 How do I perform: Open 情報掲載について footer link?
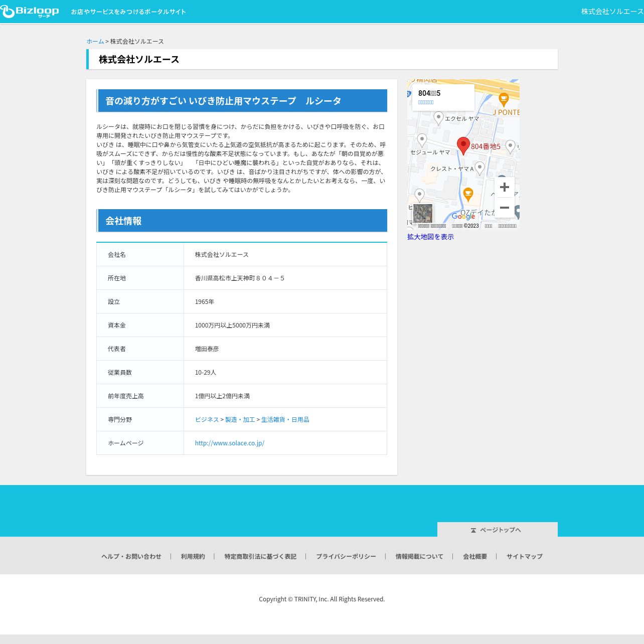(x=419, y=556)
